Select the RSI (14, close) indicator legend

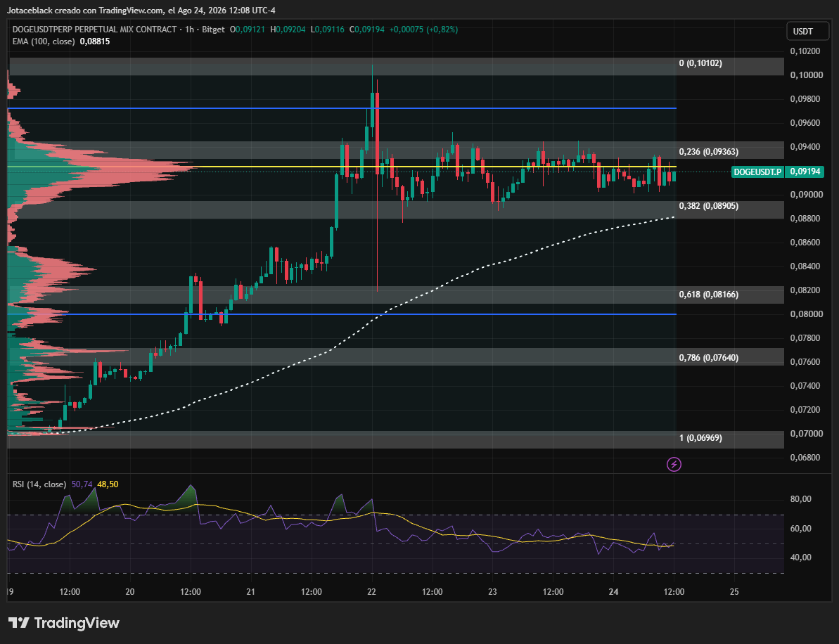coord(39,484)
